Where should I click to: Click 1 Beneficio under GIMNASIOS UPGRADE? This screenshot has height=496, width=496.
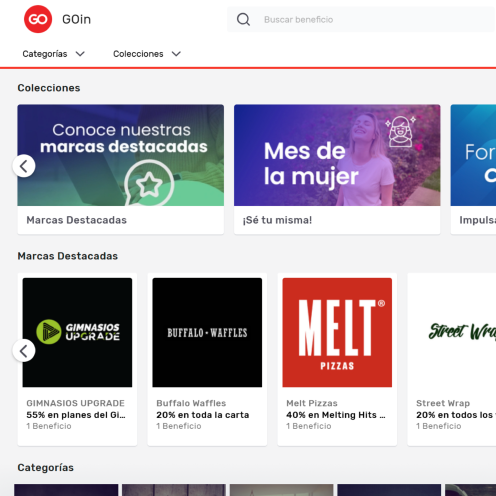point(49,426)
